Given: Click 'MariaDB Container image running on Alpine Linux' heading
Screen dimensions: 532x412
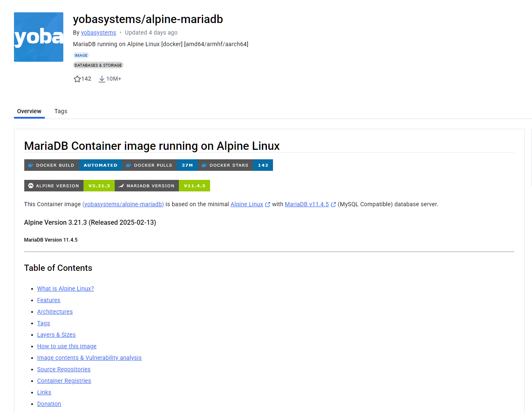Looking at the screenshot, I should pyautogui.click(x=152, y=146).
